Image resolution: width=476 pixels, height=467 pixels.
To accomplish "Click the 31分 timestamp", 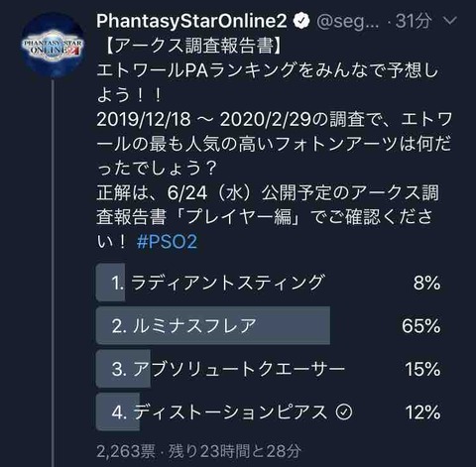I will pos(414,21).
